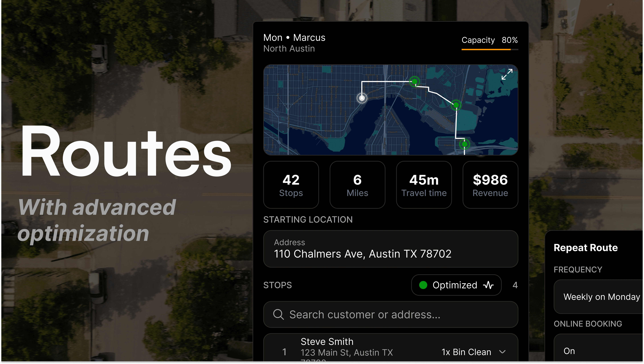The width and height of the screenshot is (644, 364).
Task: Click the 45m Travel time card
Action: 424,185
